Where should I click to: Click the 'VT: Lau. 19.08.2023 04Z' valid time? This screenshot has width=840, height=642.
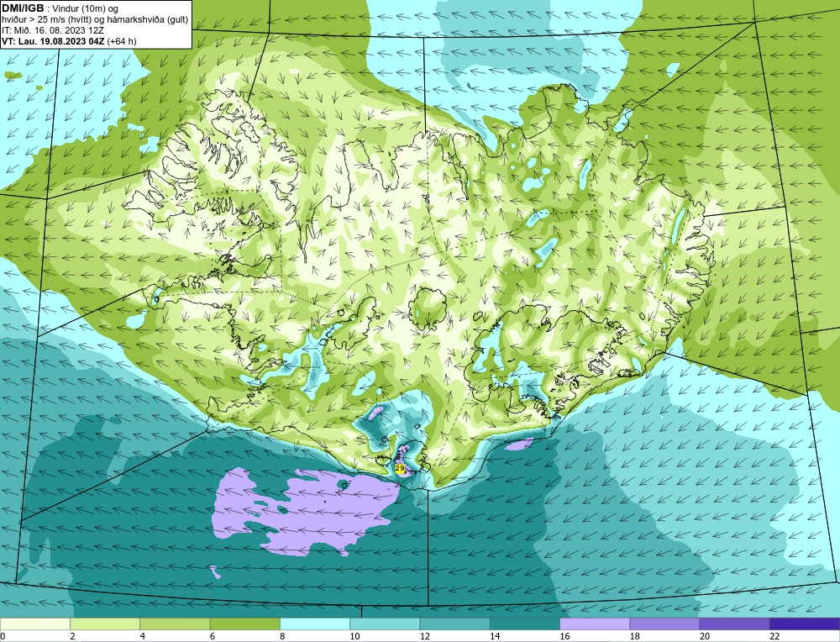pos(53,41)
